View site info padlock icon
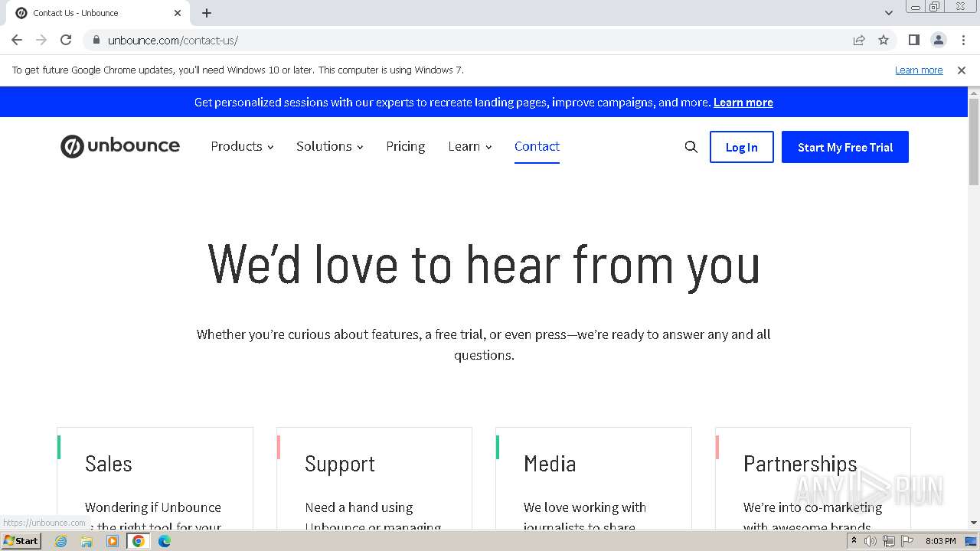Image resolution: width=980 pixels, height=551 pixels. pos(96,40)
